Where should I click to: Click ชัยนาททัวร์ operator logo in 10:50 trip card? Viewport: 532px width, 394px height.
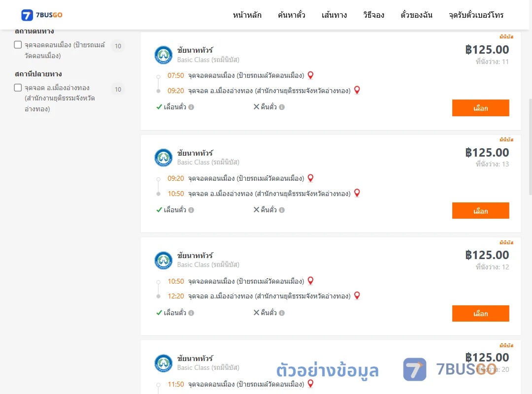click(x=164, y=261)
